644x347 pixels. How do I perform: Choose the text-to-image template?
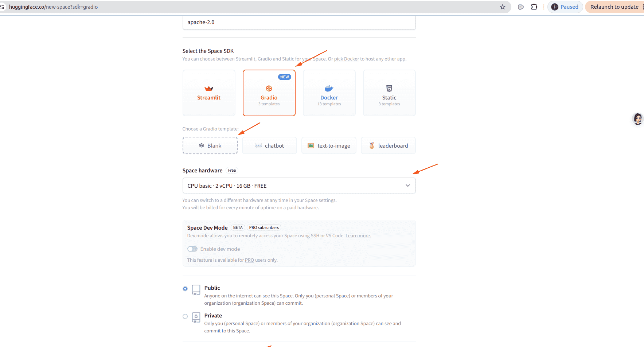click(329, 146)
